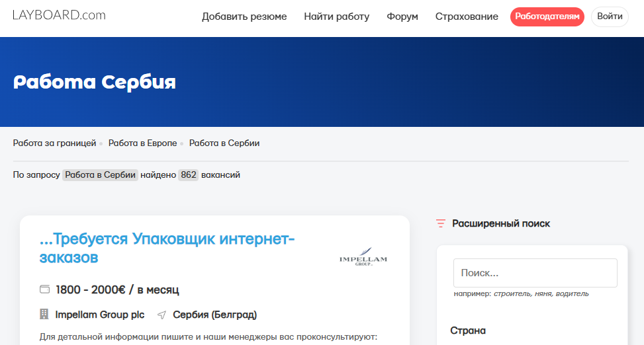This screenshot has height=345, width=644.
Task: Click the wallet salary icon
Action: (44, 289)
